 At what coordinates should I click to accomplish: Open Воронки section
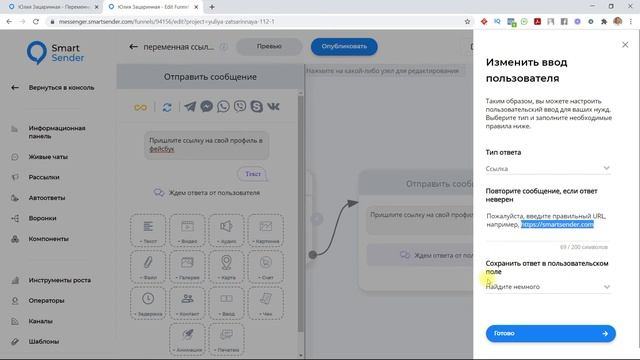[42, 218]
